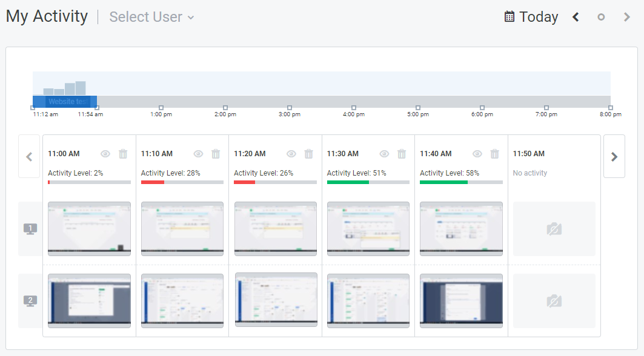Delete the 11:00 AM screenshots via trash icon

pos(123,154)
